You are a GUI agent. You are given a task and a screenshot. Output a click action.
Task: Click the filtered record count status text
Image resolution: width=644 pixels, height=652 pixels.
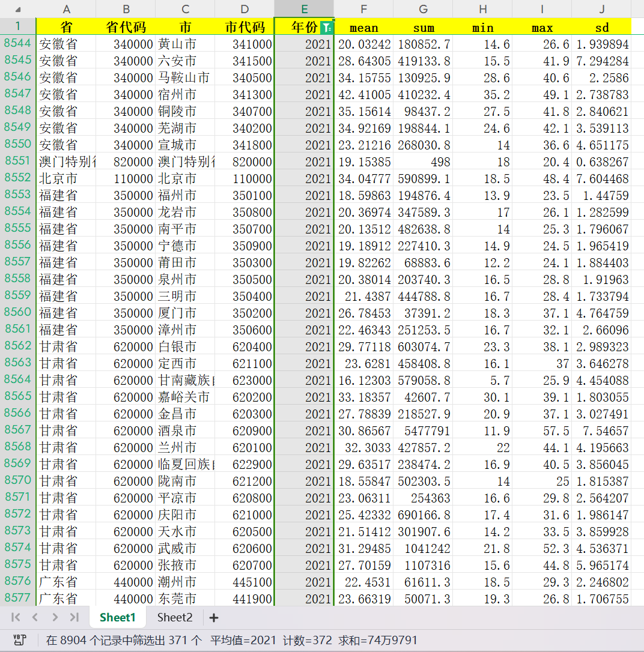tap(124, 640)
